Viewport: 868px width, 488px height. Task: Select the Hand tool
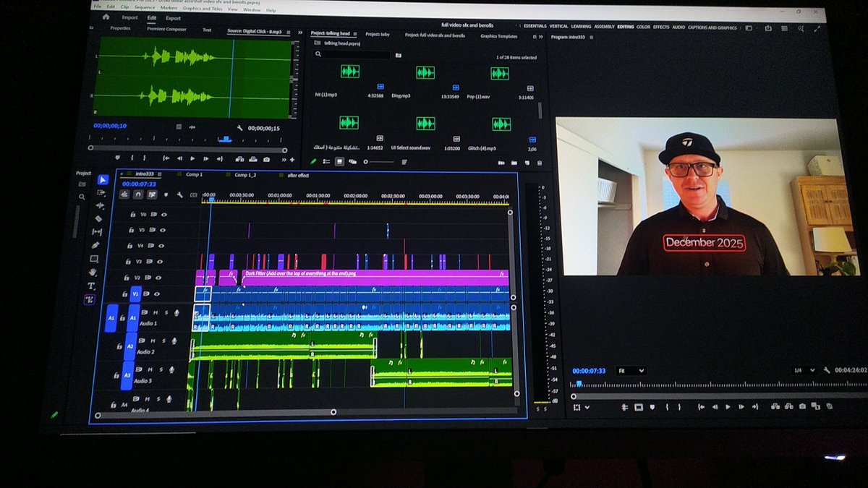(x=93, y=273)
